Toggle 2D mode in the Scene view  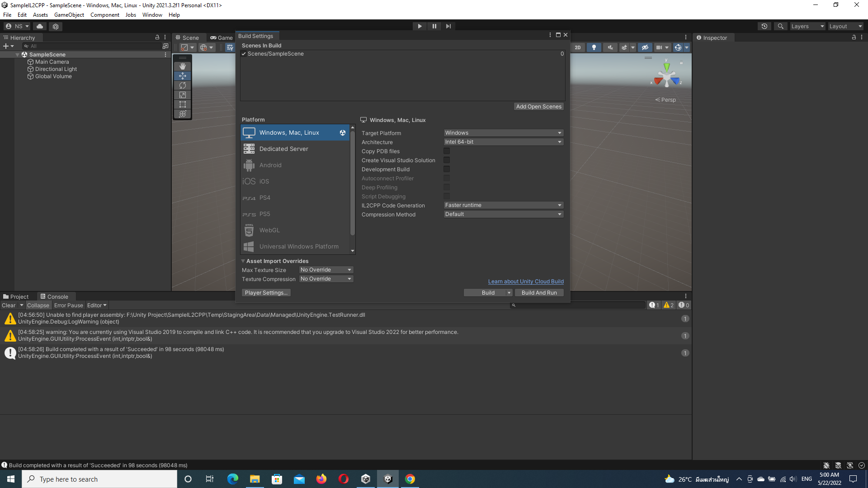578,47
